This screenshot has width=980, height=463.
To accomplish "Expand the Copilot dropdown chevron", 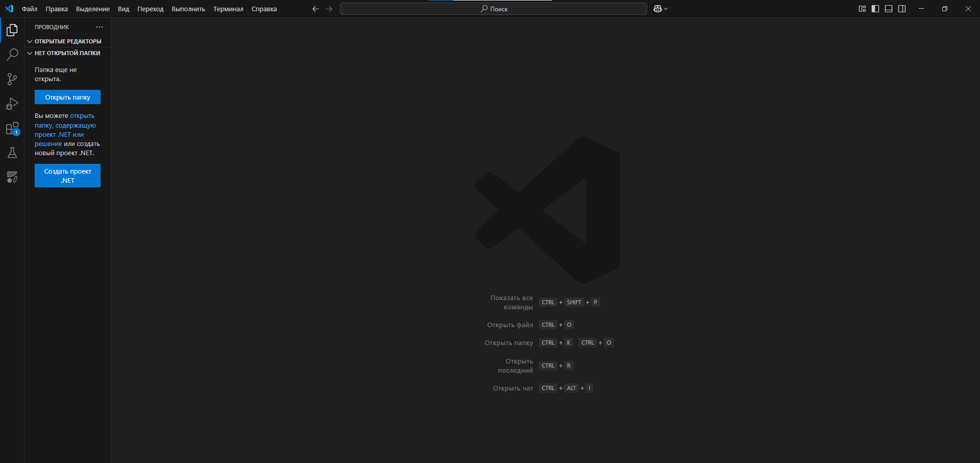I will coord(666,9).
